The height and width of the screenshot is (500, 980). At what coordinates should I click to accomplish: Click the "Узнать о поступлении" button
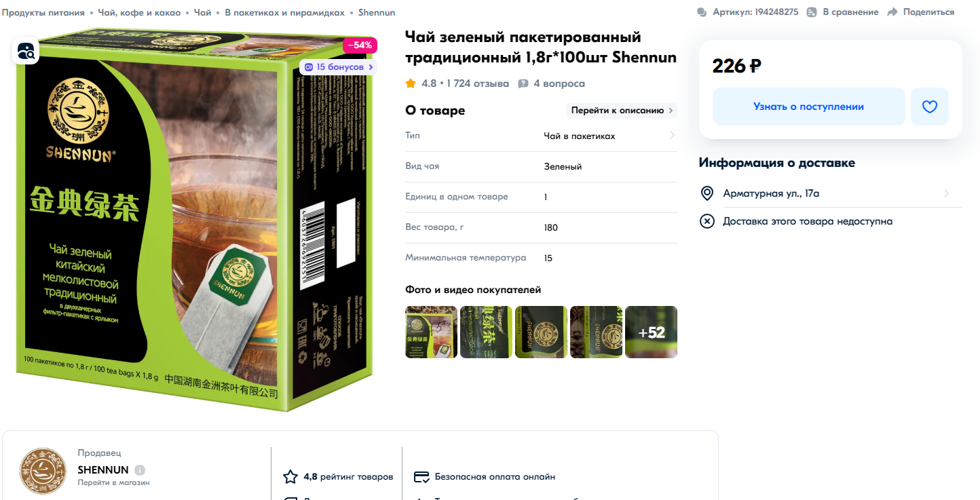click(808, 107)
